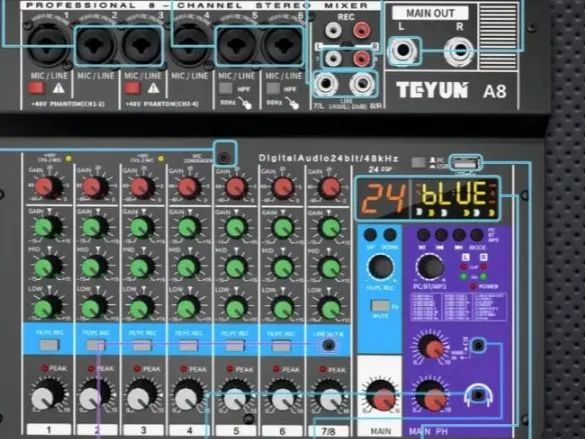Click the headphone jack icon

click(x=478, y=395)
